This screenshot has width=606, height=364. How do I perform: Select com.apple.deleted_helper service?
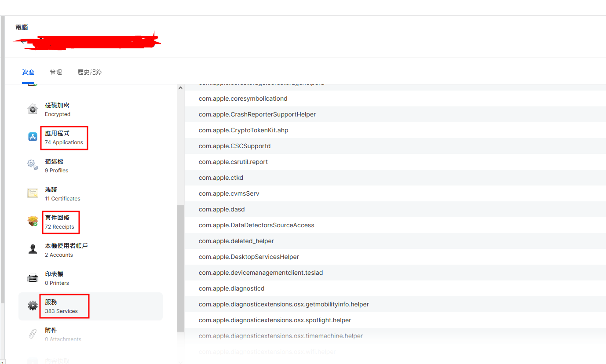tap(395, 241)
